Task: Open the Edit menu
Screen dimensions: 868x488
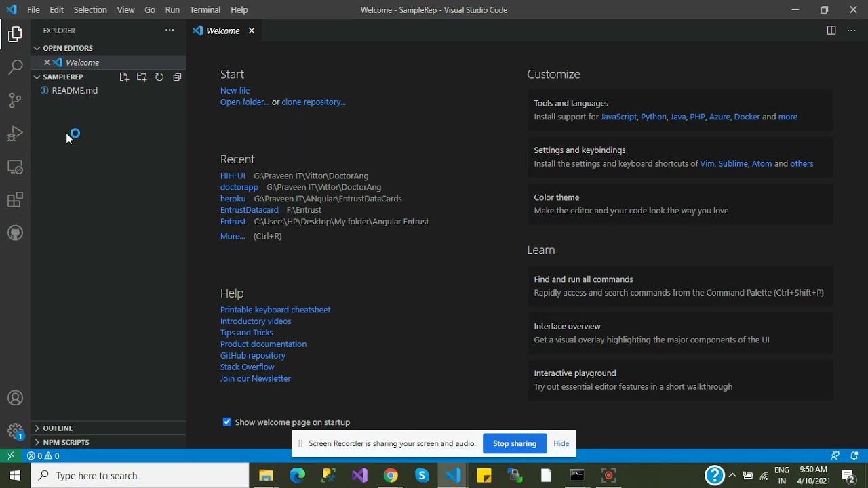Action: 57,10
